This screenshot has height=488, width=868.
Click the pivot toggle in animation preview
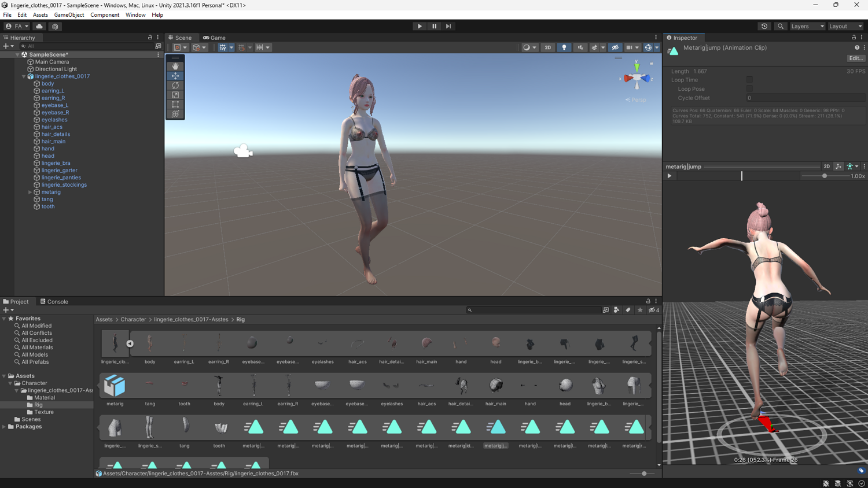pos(838,167)
